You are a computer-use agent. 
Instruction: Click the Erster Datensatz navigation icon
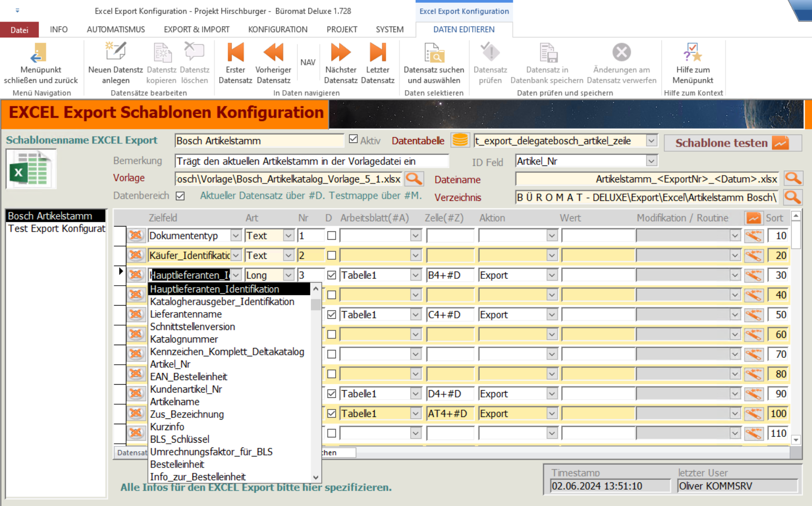[235, 53]
